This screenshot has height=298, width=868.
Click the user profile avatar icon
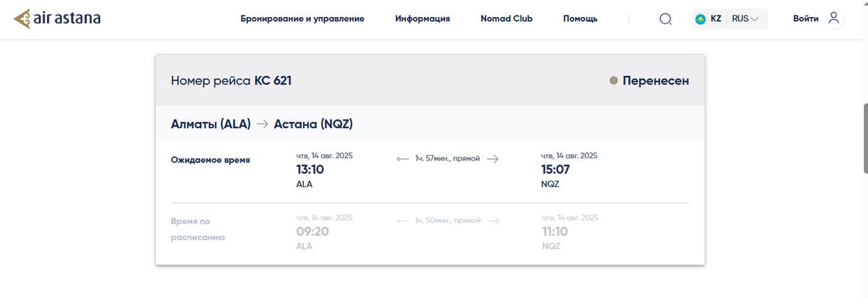[834, 19]
